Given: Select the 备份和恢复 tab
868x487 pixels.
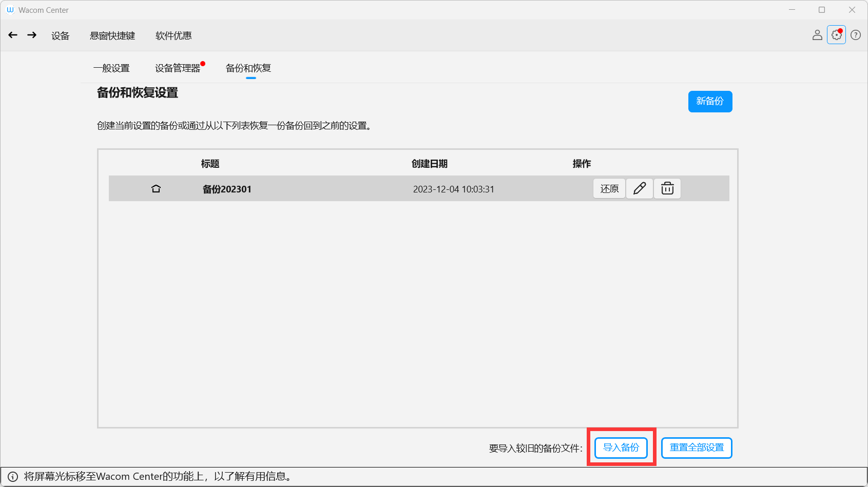Looking at the screenshot, I should coord(248,68).
